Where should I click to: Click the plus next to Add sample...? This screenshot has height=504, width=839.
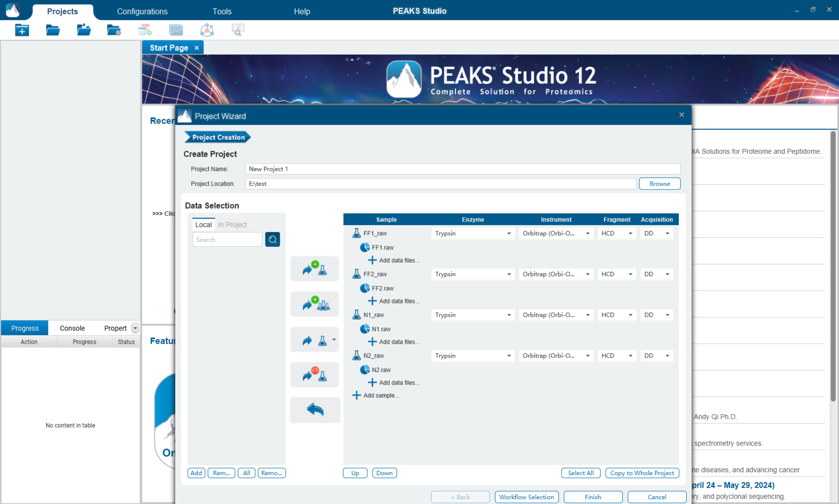[356, 395]
